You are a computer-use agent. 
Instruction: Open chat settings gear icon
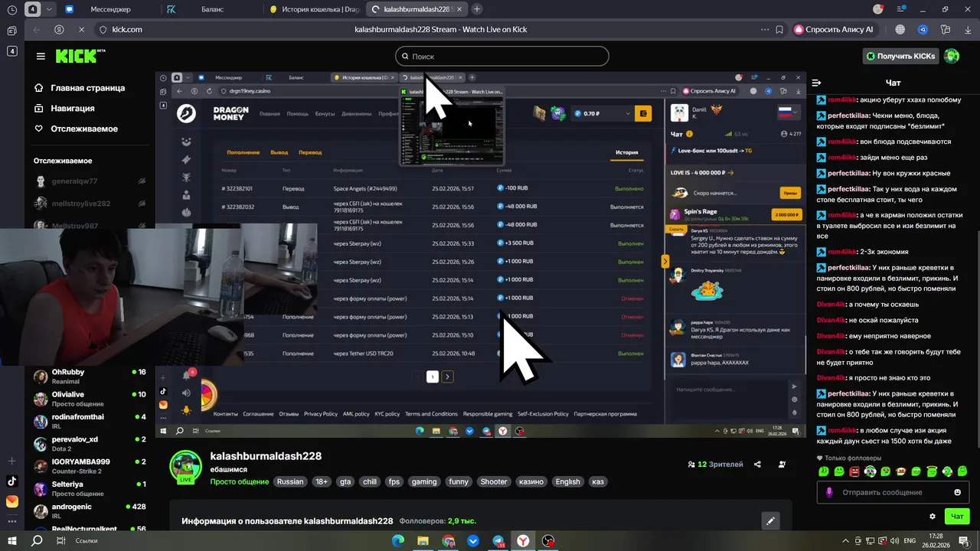click(932, 517)
